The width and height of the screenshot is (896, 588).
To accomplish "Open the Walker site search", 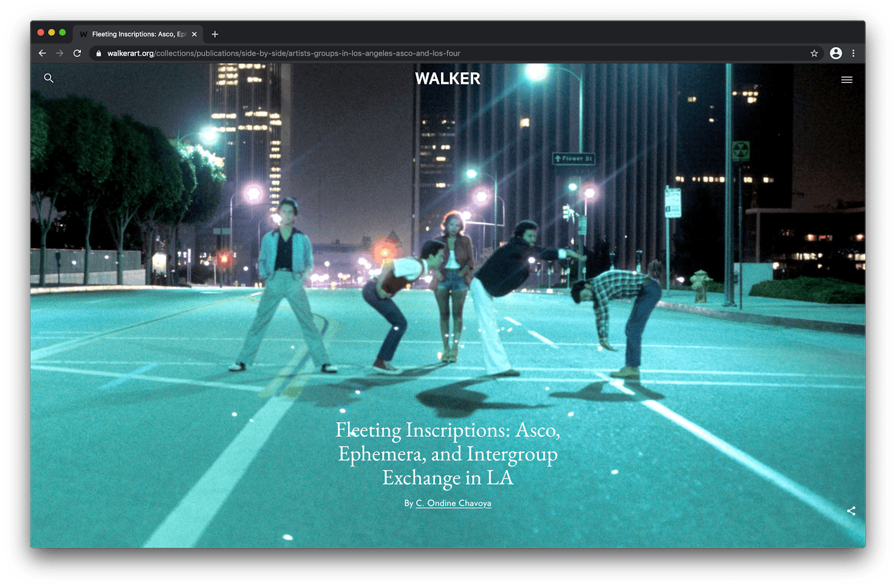I will (x=49, y=78).
